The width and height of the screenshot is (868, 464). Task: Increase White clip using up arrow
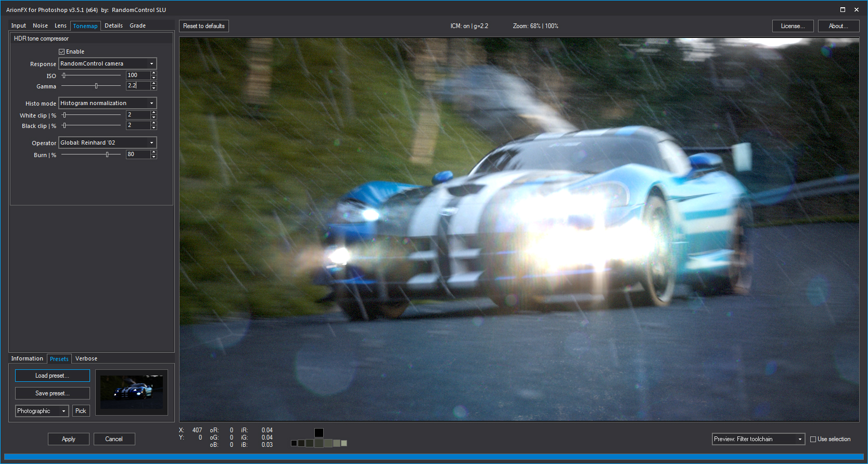tap(154, 113)
